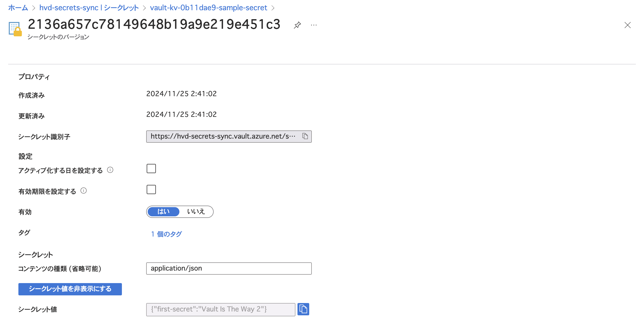
Task: Click the application/json content type field
Action: (229, 269)
